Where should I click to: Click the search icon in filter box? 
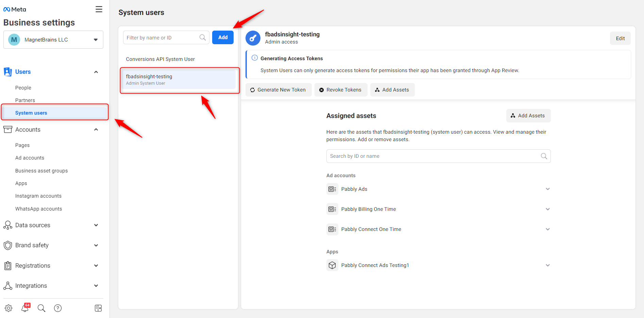203,37
